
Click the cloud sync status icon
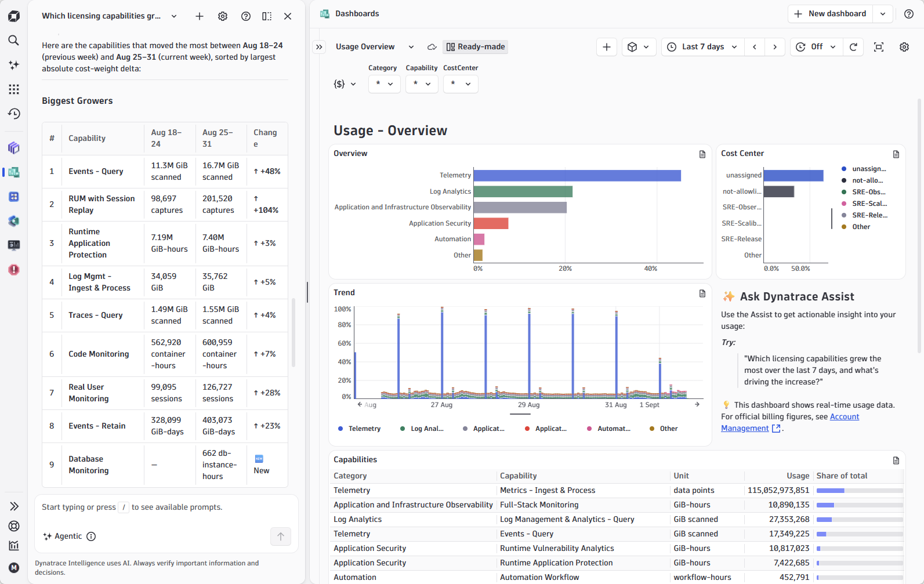(432, 47)
